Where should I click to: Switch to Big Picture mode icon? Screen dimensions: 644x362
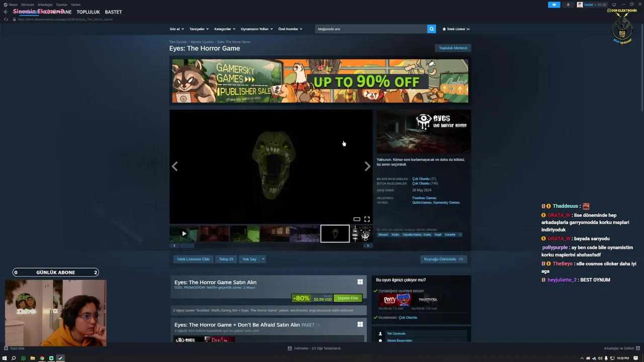point(614,5)
